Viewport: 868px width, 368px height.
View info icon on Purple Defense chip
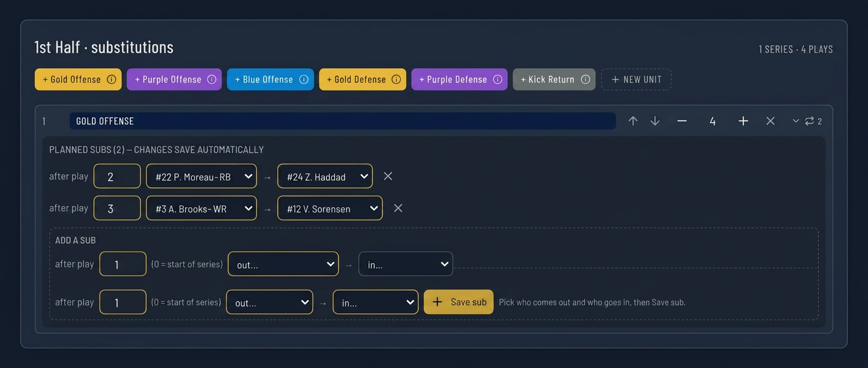click(x=498, y=79)
